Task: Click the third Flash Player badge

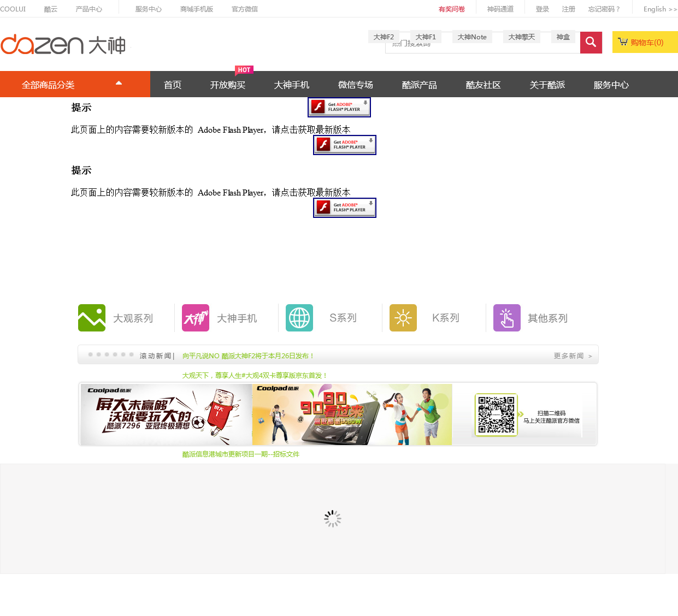Action: [345, 208]
